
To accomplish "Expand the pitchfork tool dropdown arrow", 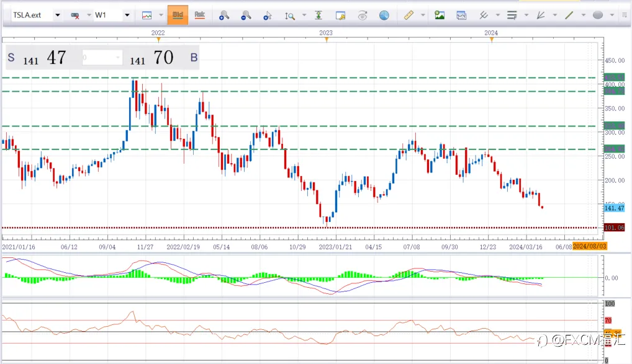I will pos(498,16).
